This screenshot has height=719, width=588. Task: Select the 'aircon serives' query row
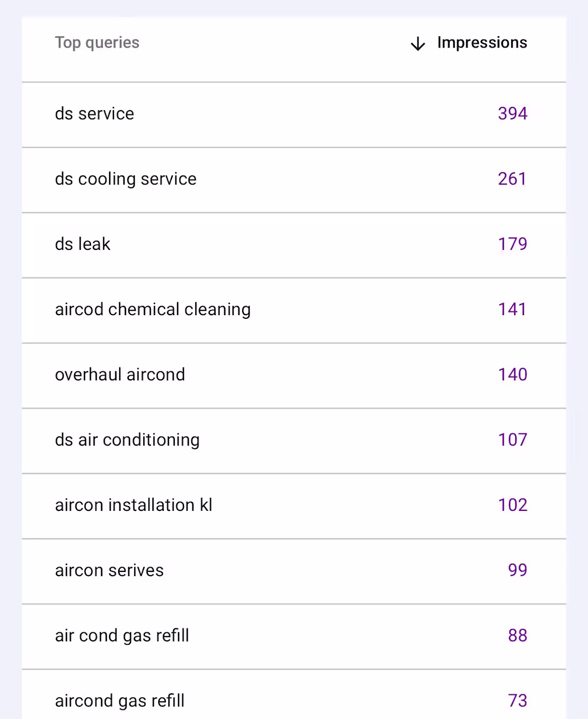(x=109, y=571)
